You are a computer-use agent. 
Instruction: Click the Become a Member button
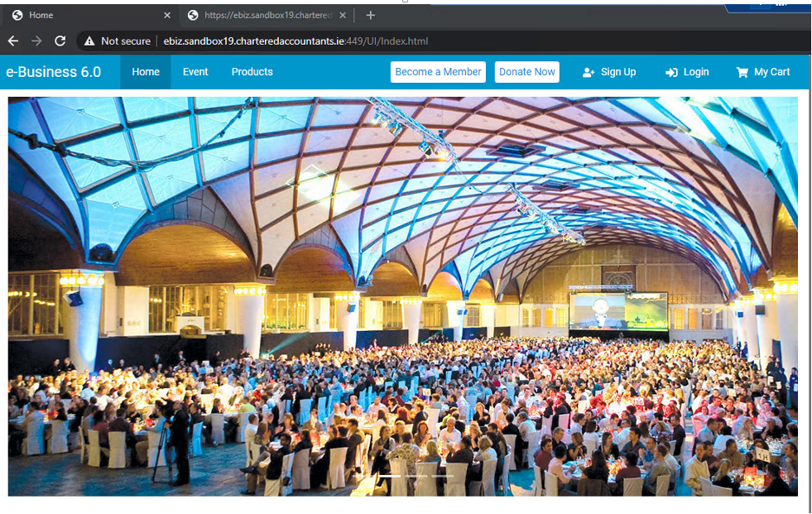[438, 72]
